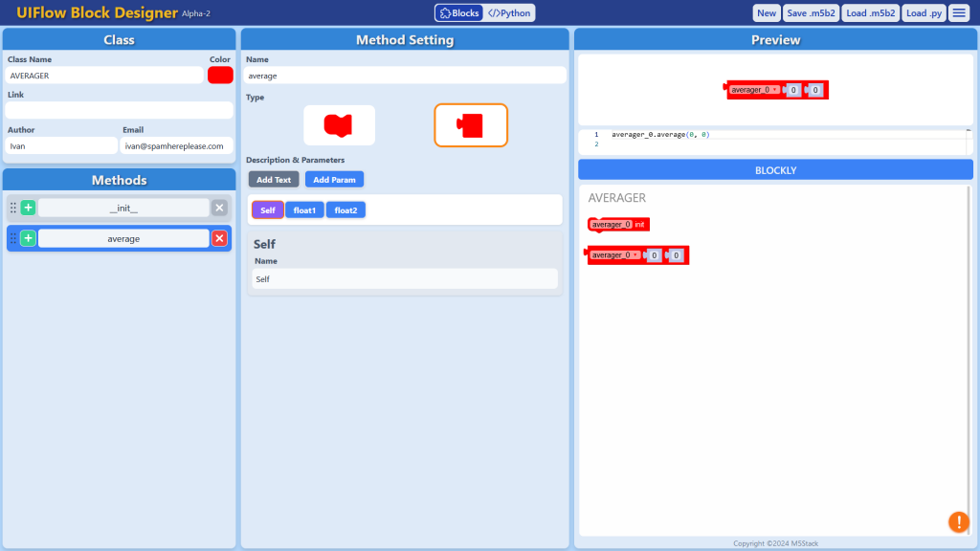The height and width of the screenshot is (551, 980).
Task: Open the hamburger menu in top bar
Action: click(959, 13)
